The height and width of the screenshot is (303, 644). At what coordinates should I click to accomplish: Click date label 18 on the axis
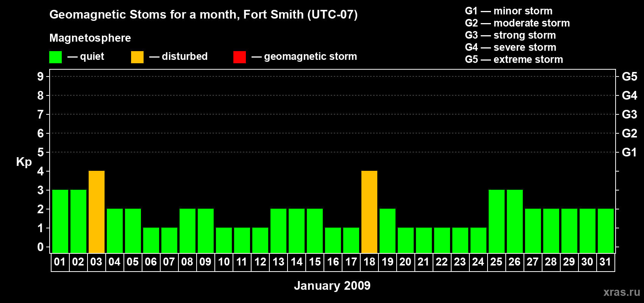click(369, 262)
